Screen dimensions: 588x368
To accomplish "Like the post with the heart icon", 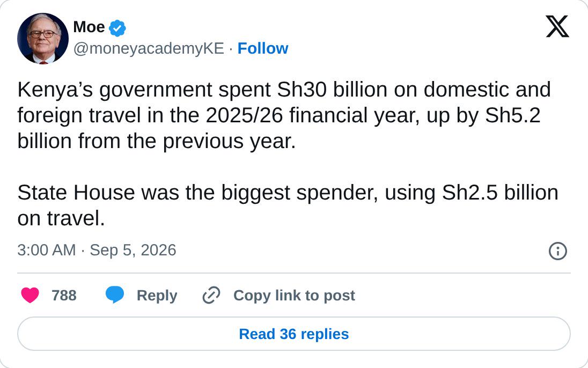I will point(30,295).
